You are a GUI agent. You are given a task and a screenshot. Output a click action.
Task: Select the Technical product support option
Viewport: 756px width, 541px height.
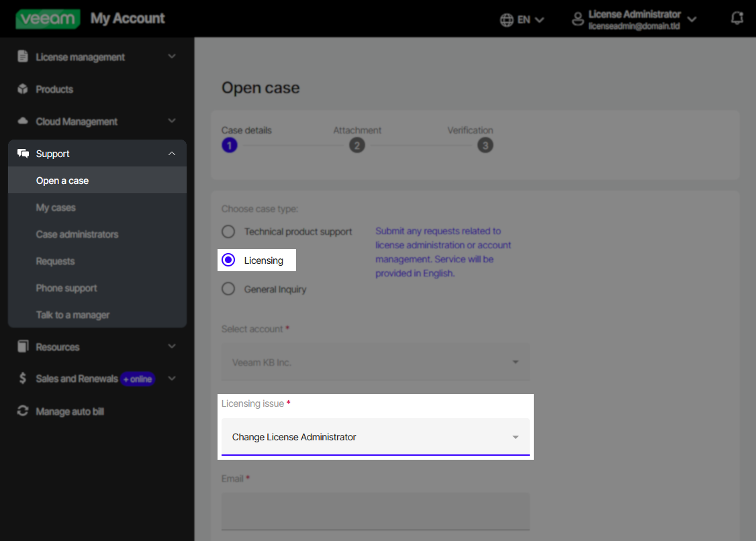point(228,231)
